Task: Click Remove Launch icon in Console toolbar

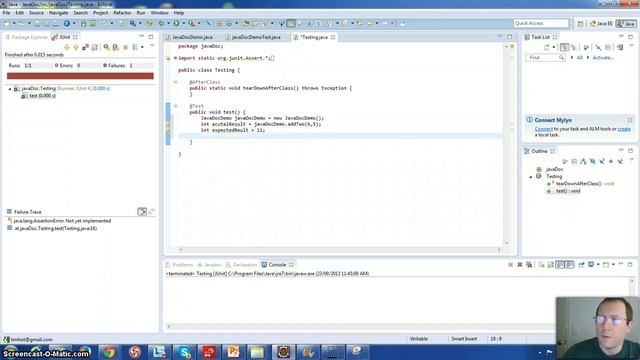Action: tap(520, 265)
